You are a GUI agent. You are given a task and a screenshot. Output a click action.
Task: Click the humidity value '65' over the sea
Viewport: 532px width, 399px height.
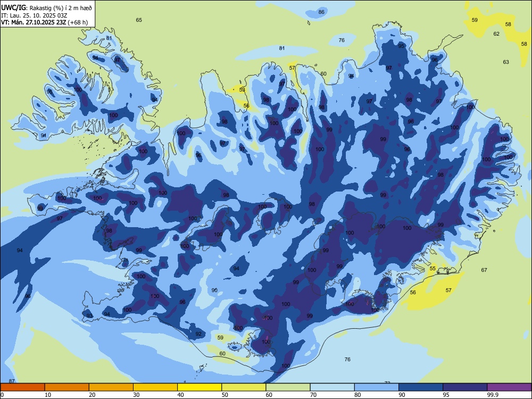pos(139,20)
